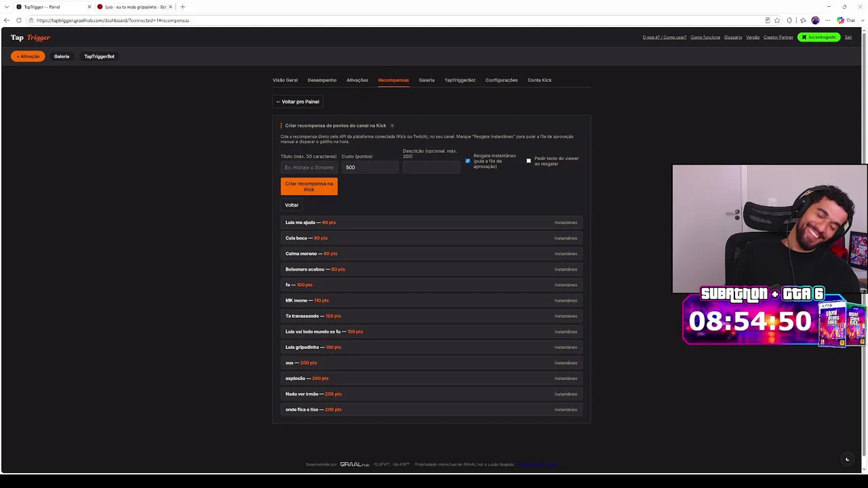This screenshot has height=488, width=868.
Task: Check the Pedir texto do viewer checkbox
Action: [529, 161]
